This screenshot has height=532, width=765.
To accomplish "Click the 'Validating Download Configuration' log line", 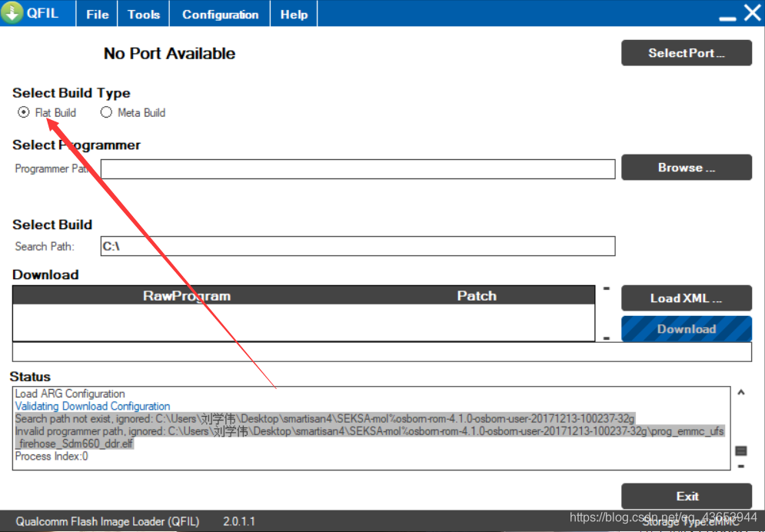I will [93, 406].
